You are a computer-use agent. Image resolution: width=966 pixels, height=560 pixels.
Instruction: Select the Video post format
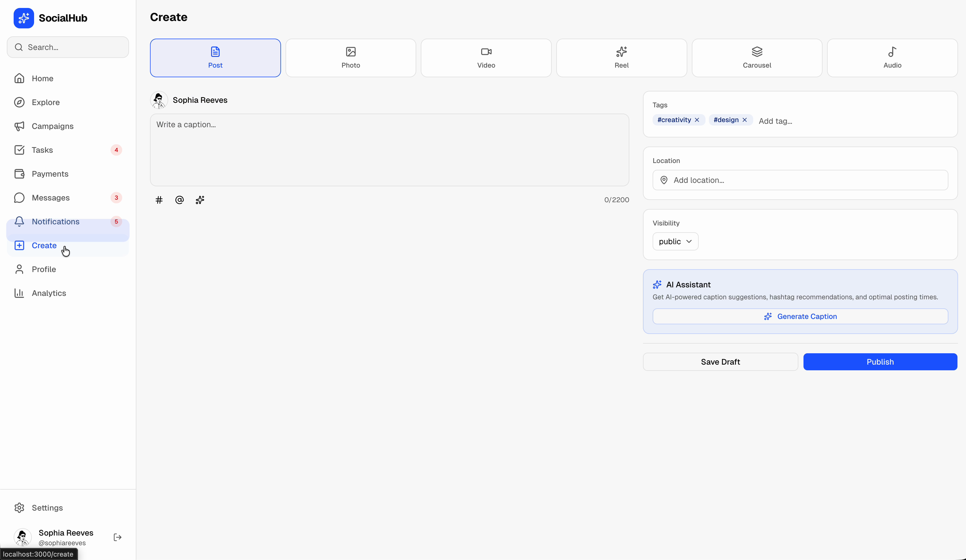[x=486, y=57]
